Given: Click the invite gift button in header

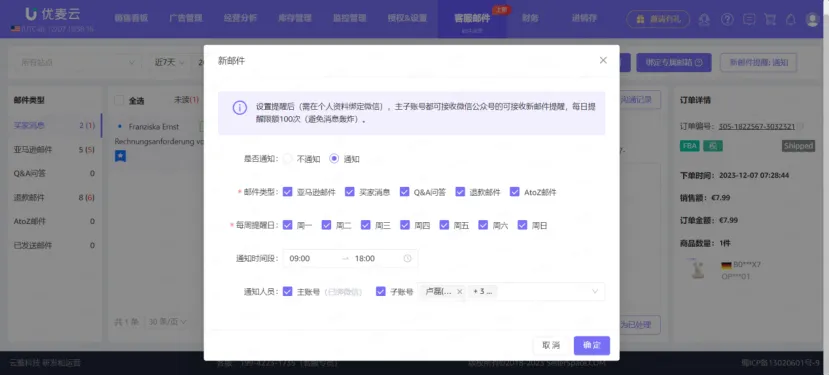Looking at the screenshot, I should click(x=658, y=19).
